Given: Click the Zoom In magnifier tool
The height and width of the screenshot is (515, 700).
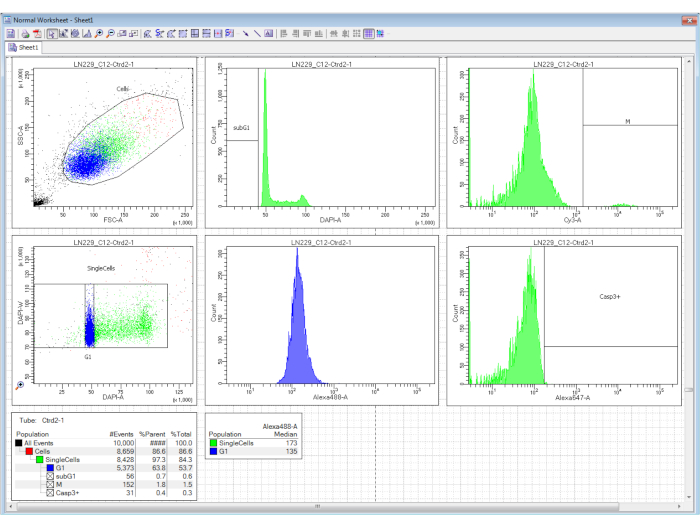Looking at the screenshot, I should point(98,34).
